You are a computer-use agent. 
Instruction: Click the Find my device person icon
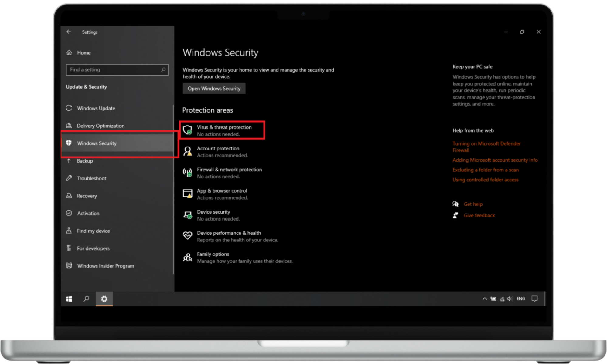click(69, 231)
